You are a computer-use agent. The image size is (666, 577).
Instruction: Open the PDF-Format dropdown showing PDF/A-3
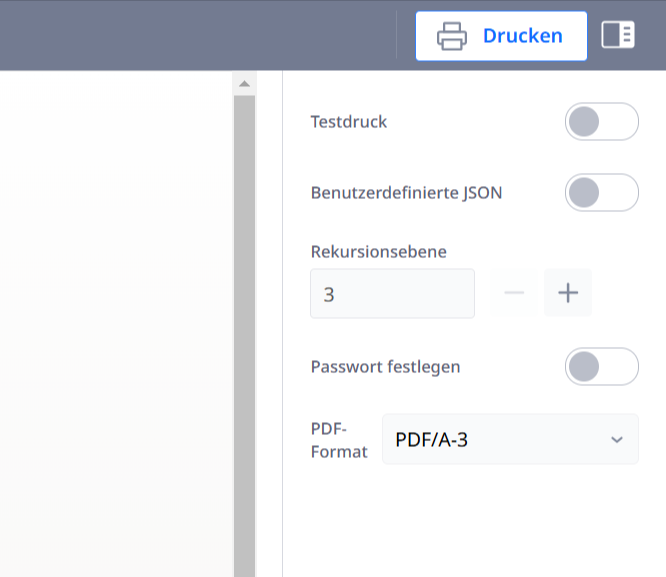tap(500, 439)
